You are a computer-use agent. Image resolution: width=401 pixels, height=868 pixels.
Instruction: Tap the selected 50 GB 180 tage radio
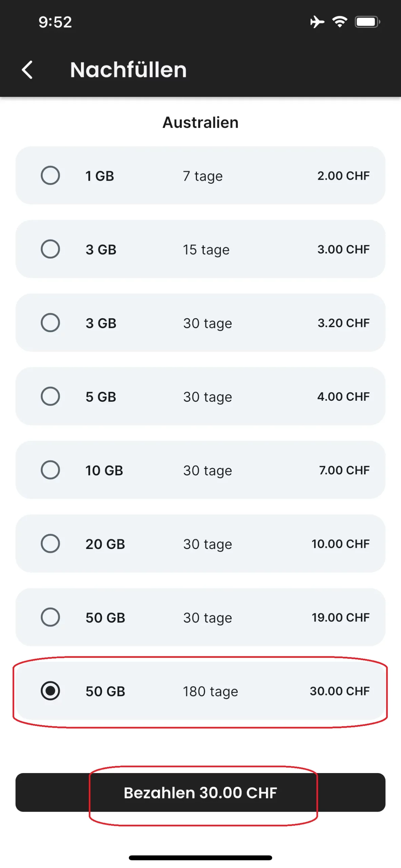[x=50, y=691]
